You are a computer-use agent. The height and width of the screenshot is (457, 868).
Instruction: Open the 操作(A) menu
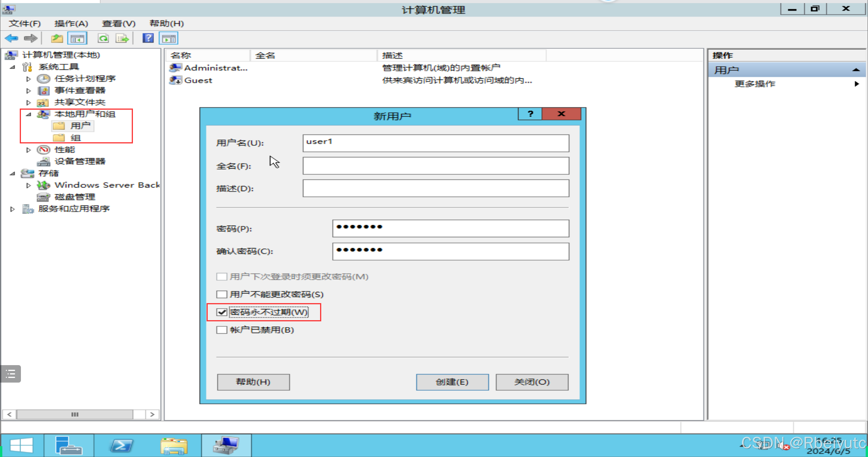point(71,24)
